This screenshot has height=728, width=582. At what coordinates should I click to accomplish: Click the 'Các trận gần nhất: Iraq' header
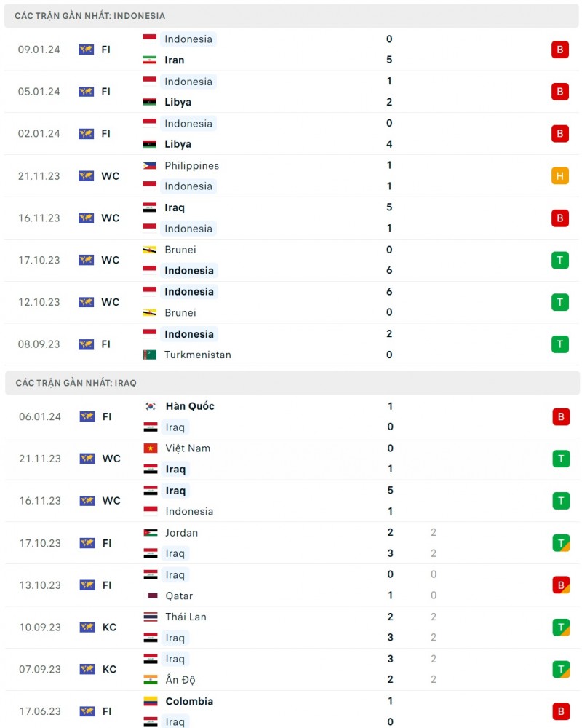pos(76,382)
